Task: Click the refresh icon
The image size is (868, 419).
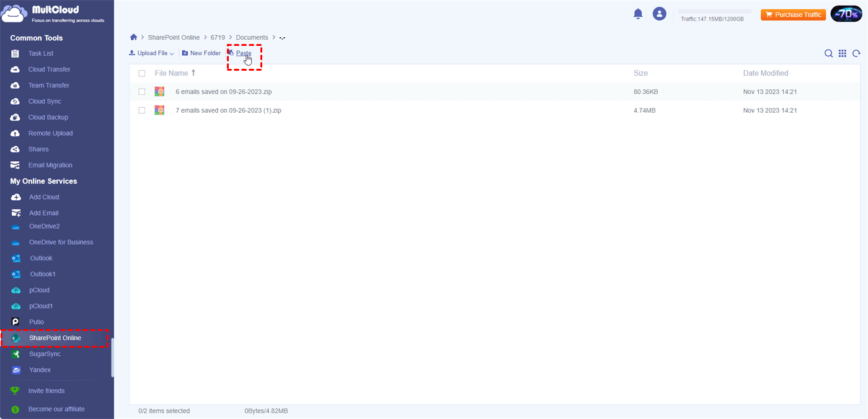Action: tap(856, 53)
